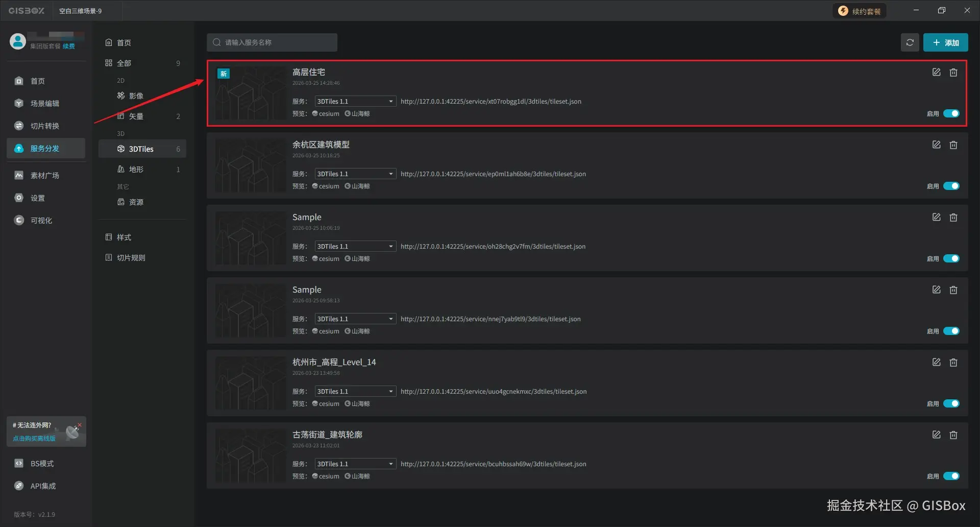Open 3DTiles dropdown for 余杭区建筑模型
The height and width of the screenshot is (527, 980).
click(x=355, y=174)
